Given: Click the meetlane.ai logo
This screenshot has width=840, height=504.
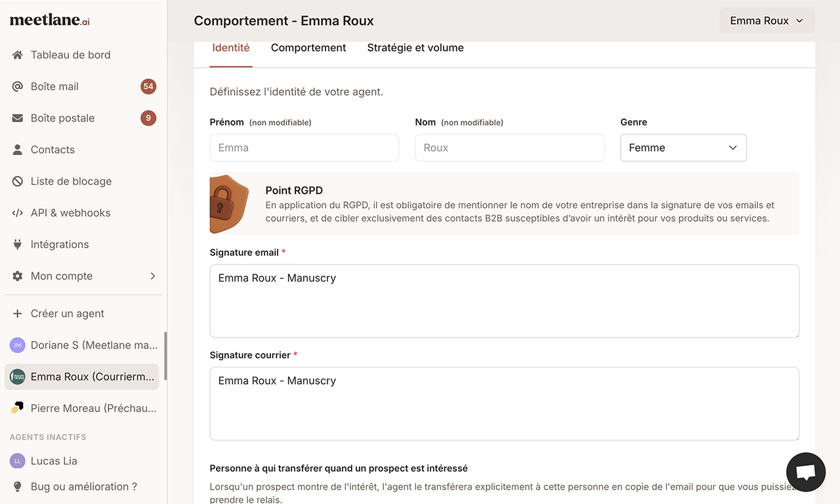Looking at the screenshot, I should tap(49, 20).
